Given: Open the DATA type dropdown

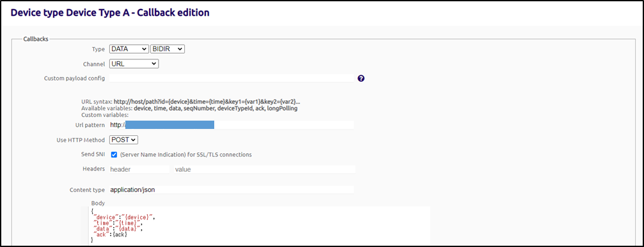Looking at the screenshot, I should tap(129, 49).
